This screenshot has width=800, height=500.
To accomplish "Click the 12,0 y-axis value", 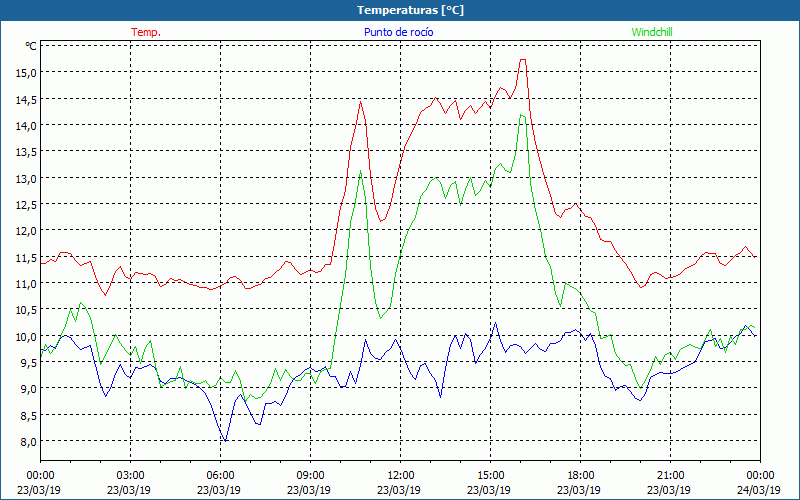I will coord(26,231).
